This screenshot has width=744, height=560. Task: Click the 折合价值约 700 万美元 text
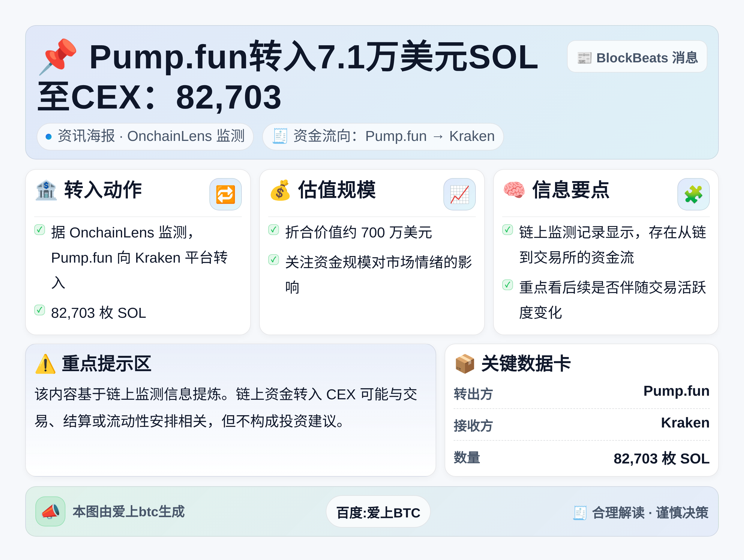pyautogui.click(x=358, y=233)
